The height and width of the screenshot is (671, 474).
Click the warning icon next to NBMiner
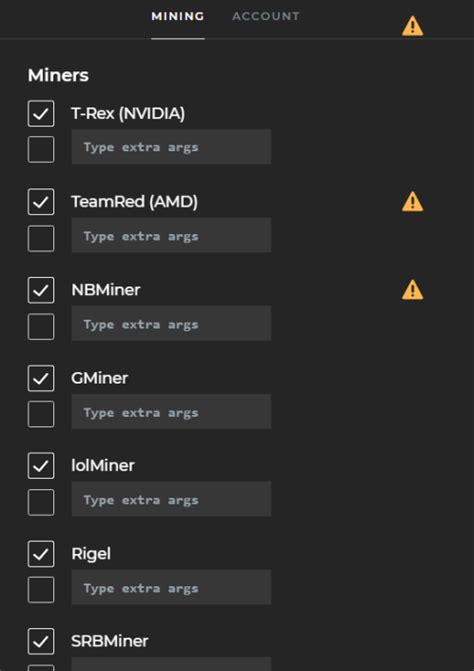[x=412, y=290]
